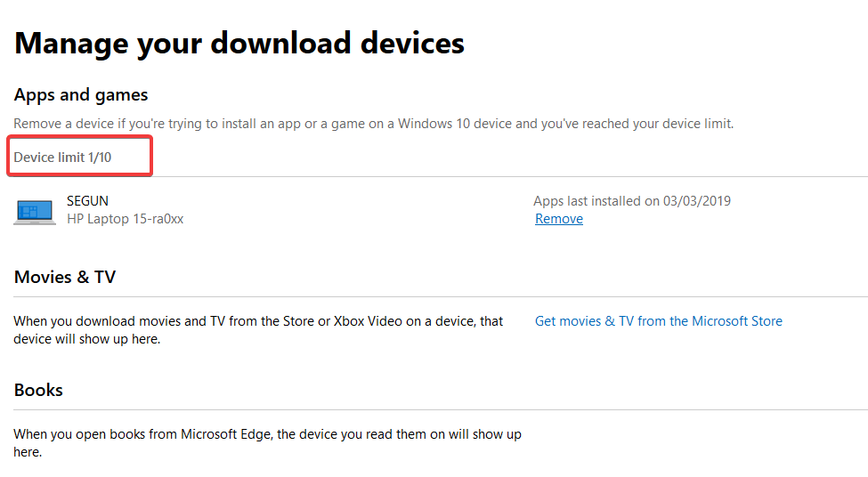Viewport: 868px width, 477px height.
Task: Click the Apps last installed on 03/03/2019 text
Action: tap(631, 201)
